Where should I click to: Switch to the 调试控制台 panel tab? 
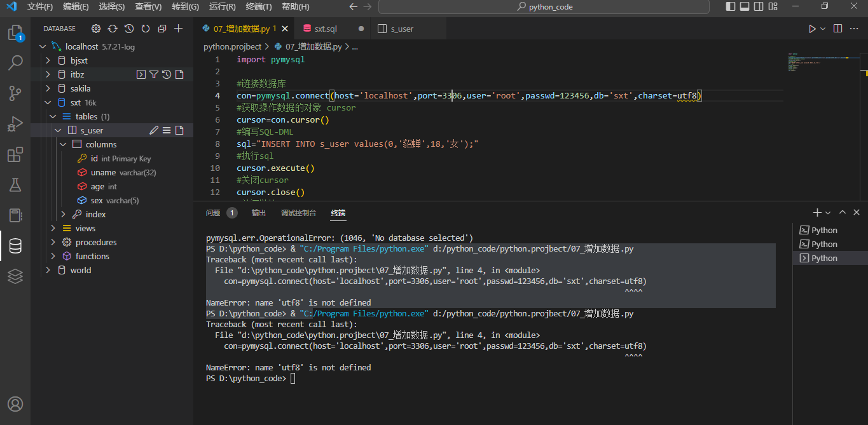(298, 213)
